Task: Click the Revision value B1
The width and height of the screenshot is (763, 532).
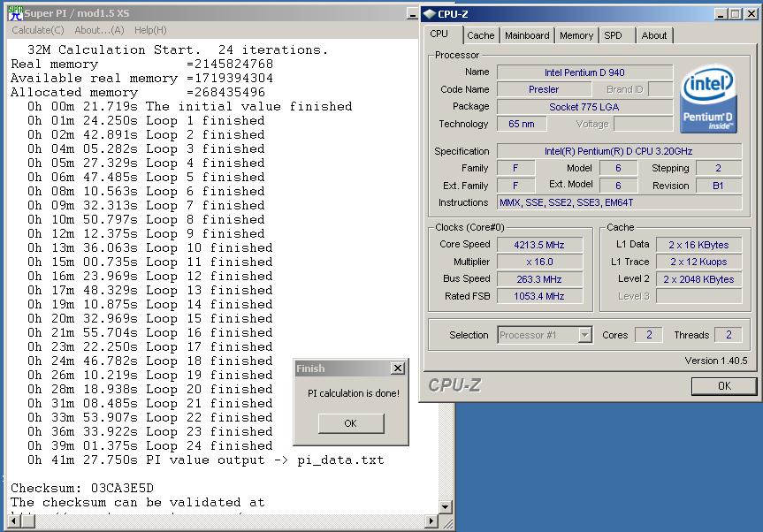Action: click(719, 186)
